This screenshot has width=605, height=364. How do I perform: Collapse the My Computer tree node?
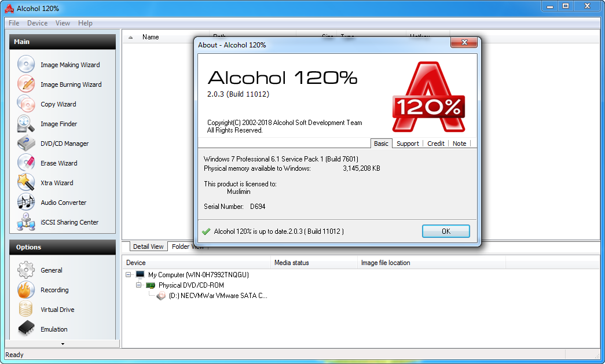coord(128,274)
